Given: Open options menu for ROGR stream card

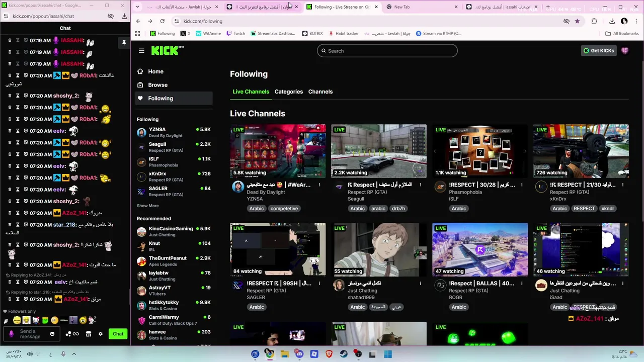Looking at the screenshot, I should [x=522, y=284].
